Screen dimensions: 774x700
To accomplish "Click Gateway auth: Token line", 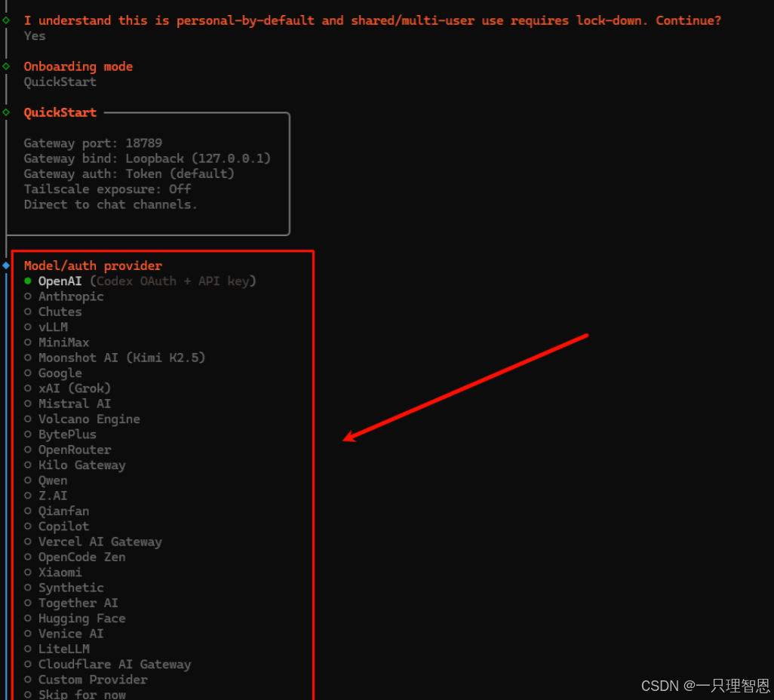I will point(129,173).
